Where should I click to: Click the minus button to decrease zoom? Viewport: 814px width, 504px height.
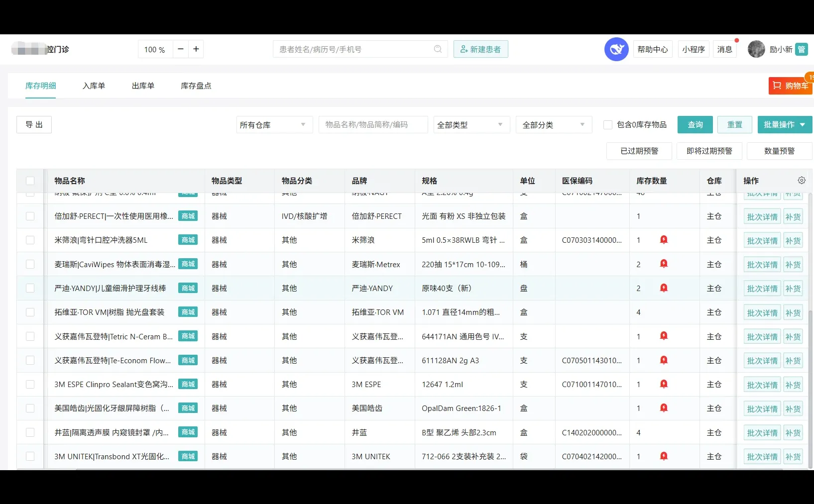point(180,49)
